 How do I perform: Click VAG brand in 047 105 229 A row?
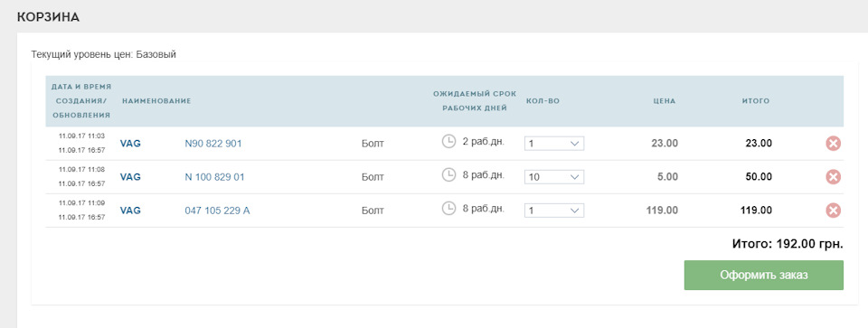(130, 211)
